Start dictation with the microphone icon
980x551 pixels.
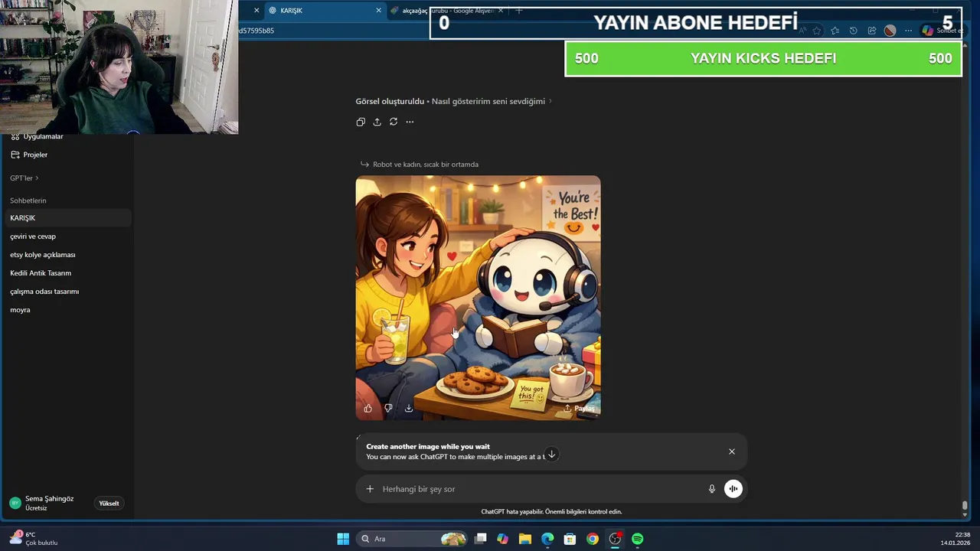tap(712, 489)
